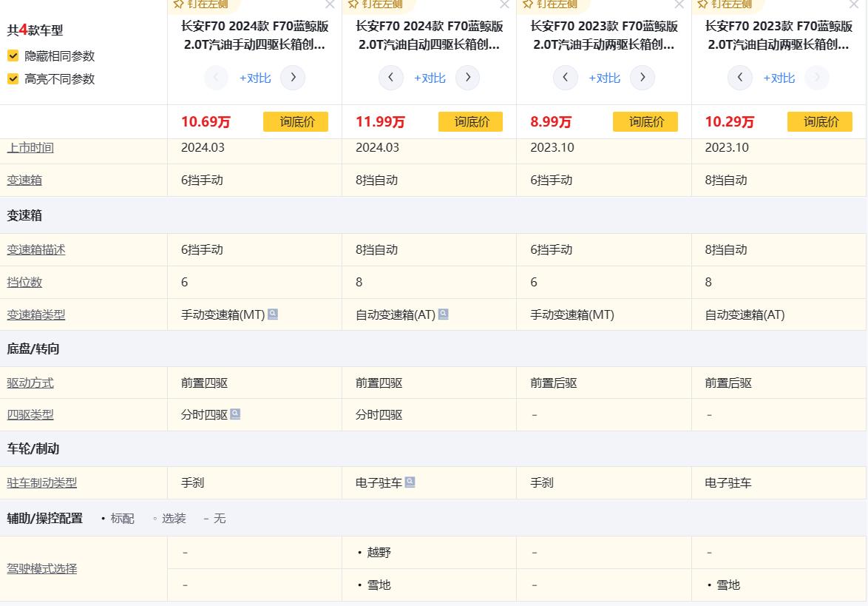Click the 上市时间 parameter link

(30, 148)
